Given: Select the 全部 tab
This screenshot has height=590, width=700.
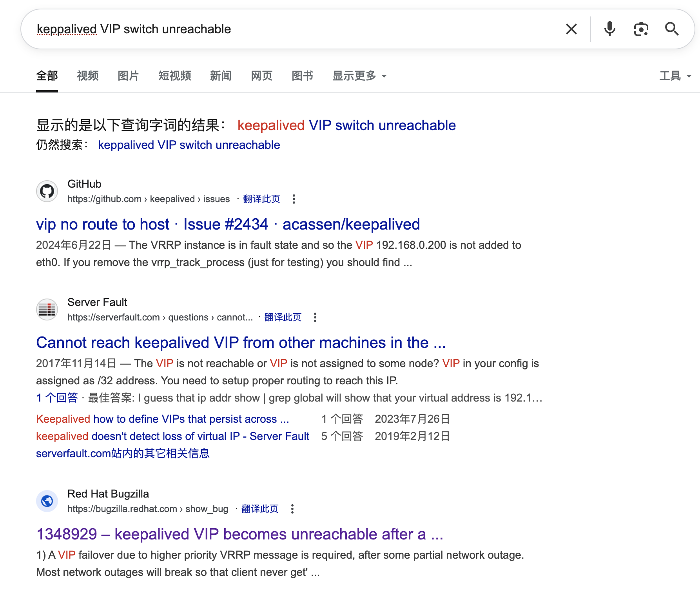Looking at the screenshot, I should [47, 76].
